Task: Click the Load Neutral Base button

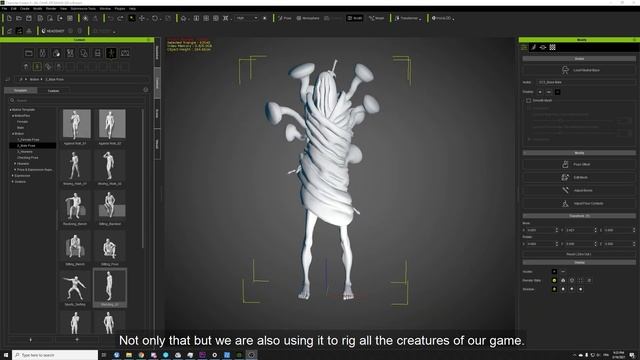Action: pyautogui.click(x=579, y=70)
